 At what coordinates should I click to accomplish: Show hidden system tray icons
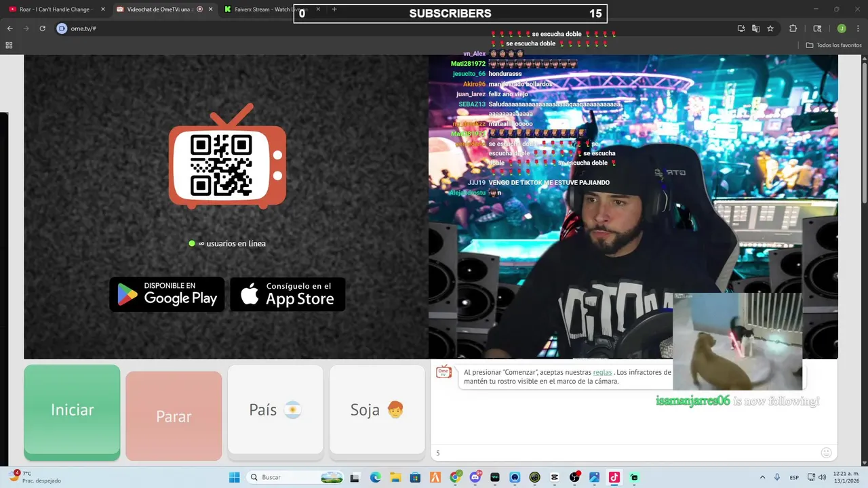point(762,477)
